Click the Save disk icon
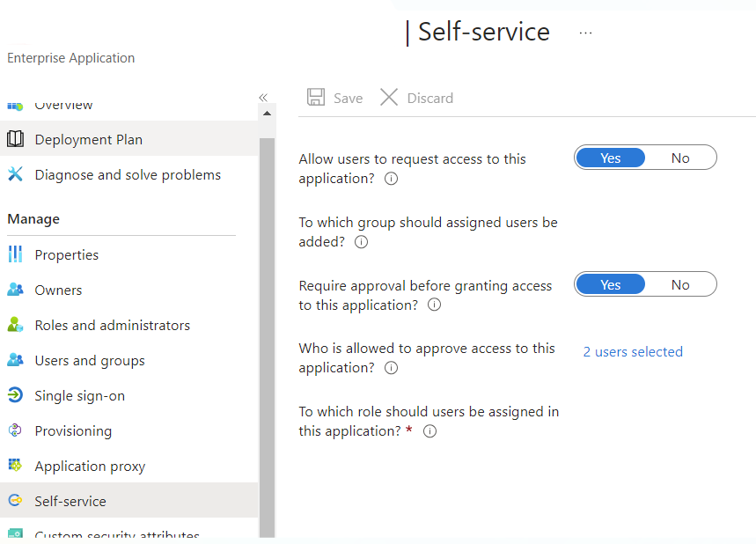This screenshot has width=756, height=544. tap(316, 97)
